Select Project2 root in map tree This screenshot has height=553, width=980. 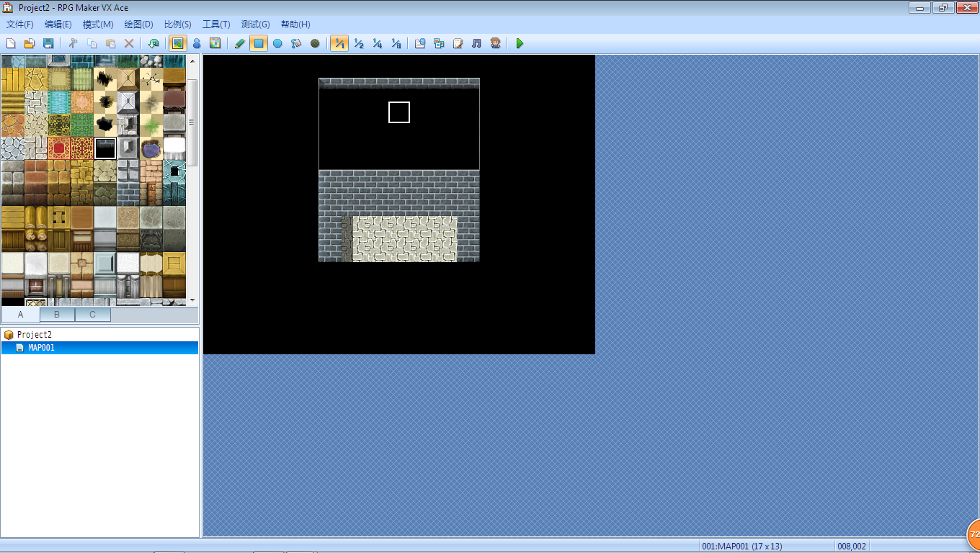(x=35, y=335)
